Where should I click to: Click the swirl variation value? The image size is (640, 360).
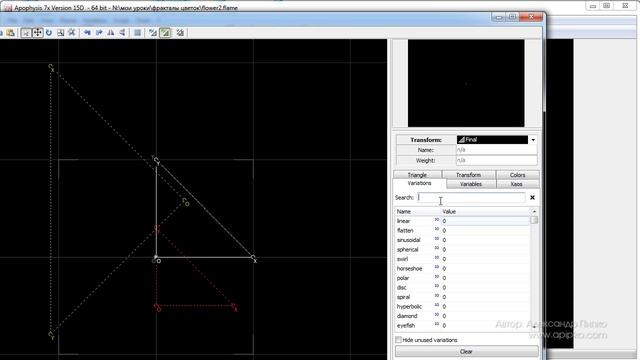(485, 259)
